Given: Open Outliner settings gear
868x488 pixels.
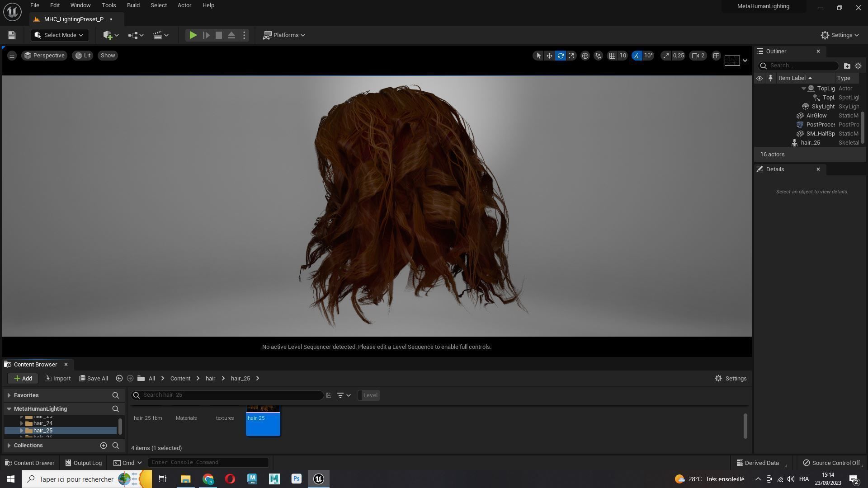Looking at the screenshot, I should click(x=858, y=66).
